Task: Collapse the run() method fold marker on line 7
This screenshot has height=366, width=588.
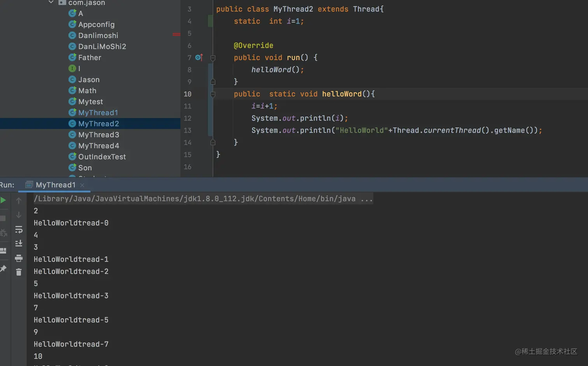Action: click(213, 58)
